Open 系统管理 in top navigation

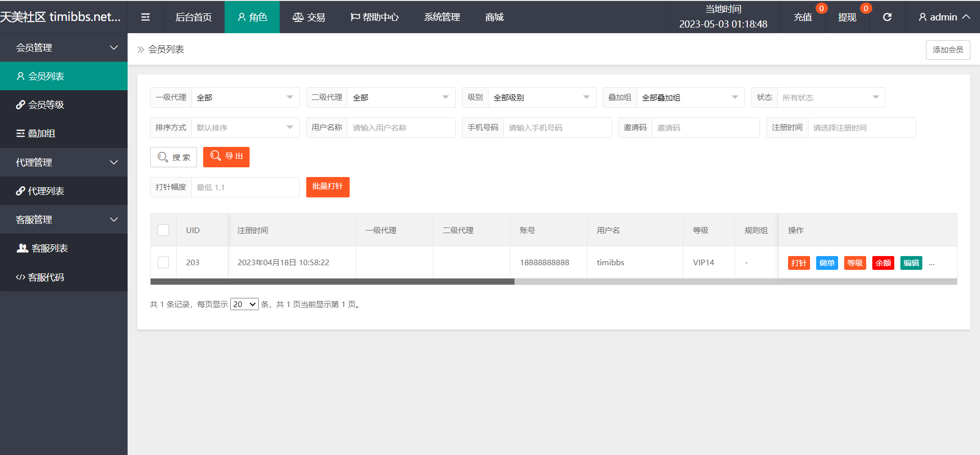tap(442, 17)
